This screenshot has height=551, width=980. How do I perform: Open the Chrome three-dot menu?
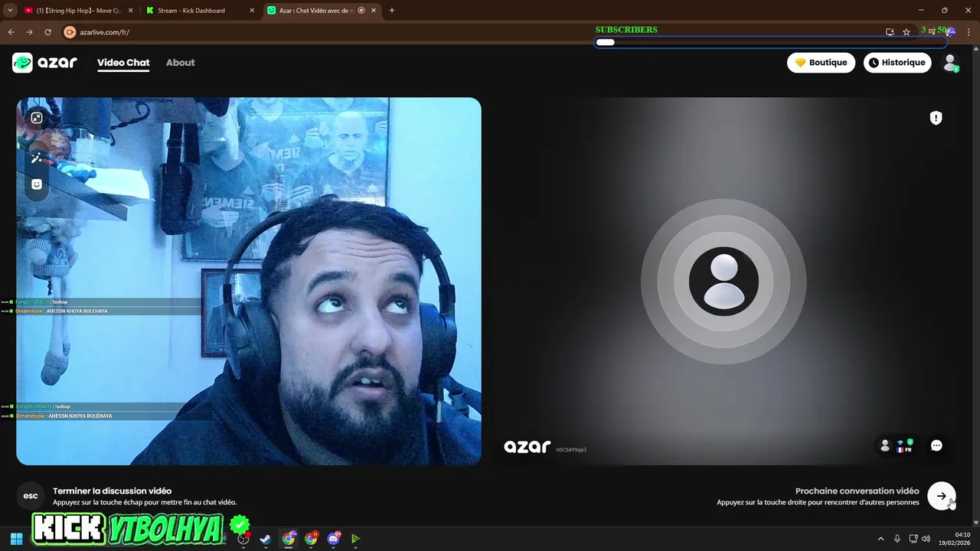point(969,32)
